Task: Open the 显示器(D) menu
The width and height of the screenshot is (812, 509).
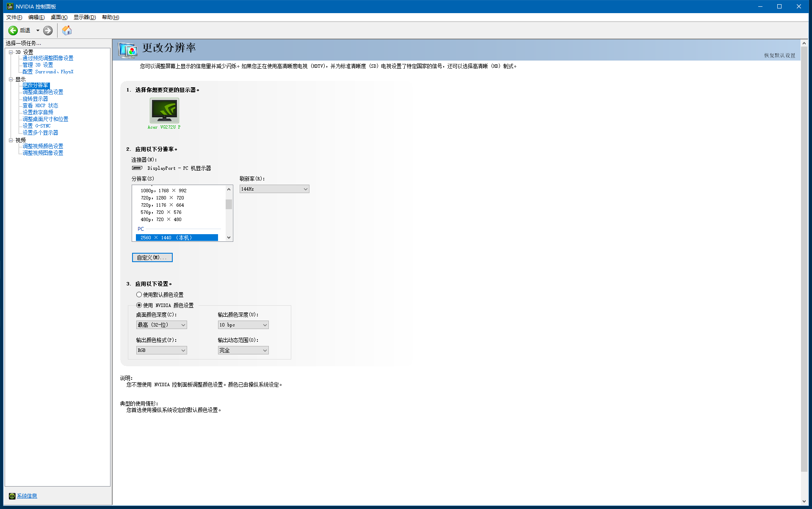Action: (85, 17)
